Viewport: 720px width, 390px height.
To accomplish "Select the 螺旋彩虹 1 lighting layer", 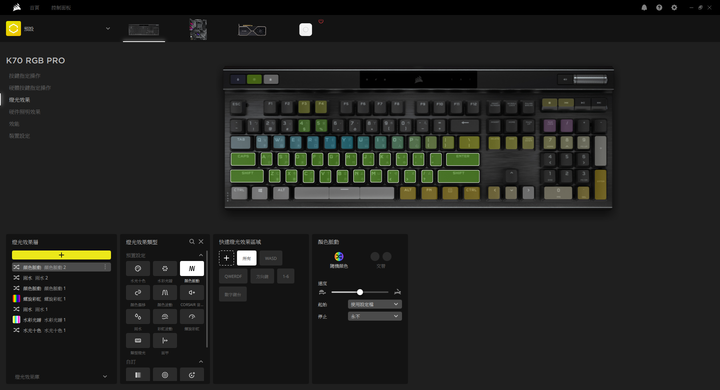I will [61, 299].
